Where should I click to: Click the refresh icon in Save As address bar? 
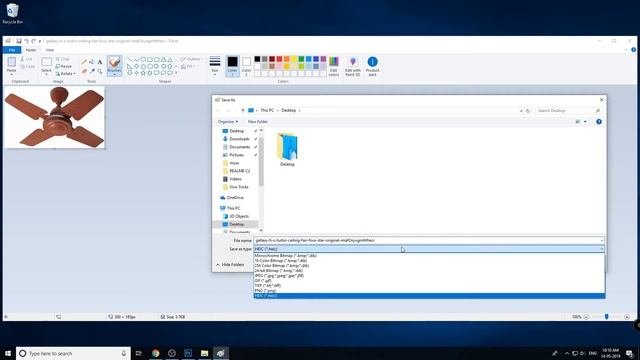coord(528,111)
